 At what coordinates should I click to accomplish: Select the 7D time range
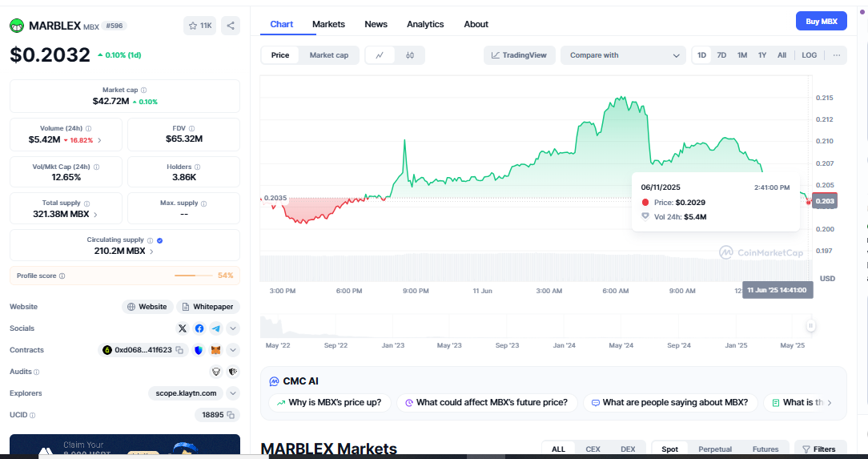pos(721,55)
